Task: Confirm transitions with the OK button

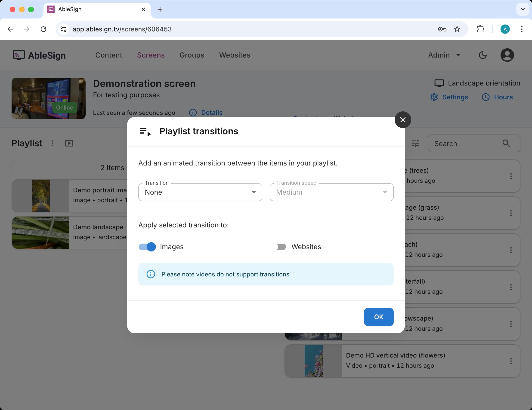Action: (x=379, y=317)
